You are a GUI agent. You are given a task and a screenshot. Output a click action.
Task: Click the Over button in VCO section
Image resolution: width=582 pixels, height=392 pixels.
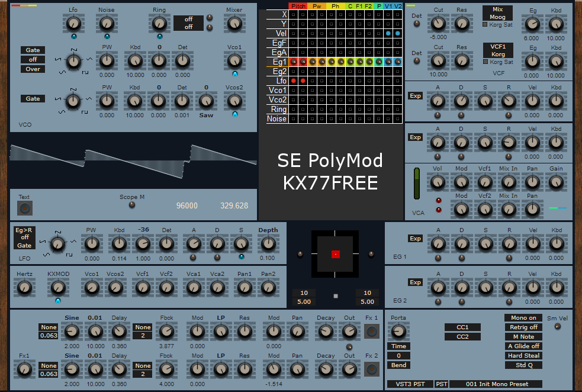click(x=33, y=69)
